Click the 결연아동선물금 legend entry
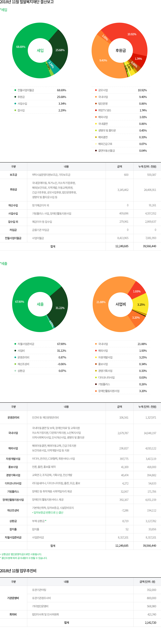Screen dimensions: 161x644 (107, 151)
